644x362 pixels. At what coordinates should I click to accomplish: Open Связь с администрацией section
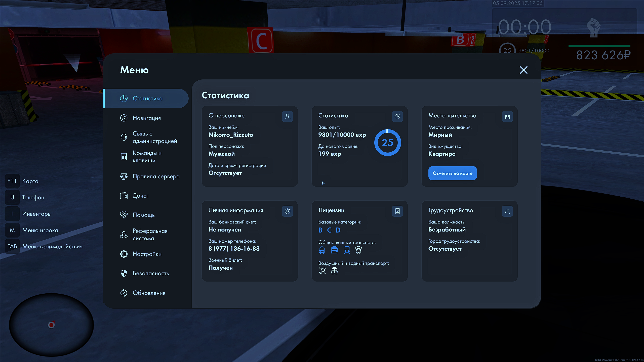(x=154, y=137)
